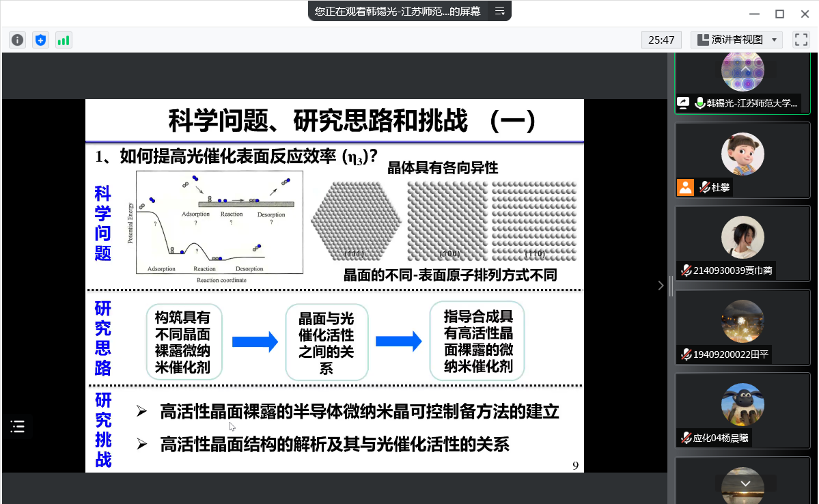
Task: Click the muted mic icon of 应化04杨晨曦
Action: [x=686, y=438]
